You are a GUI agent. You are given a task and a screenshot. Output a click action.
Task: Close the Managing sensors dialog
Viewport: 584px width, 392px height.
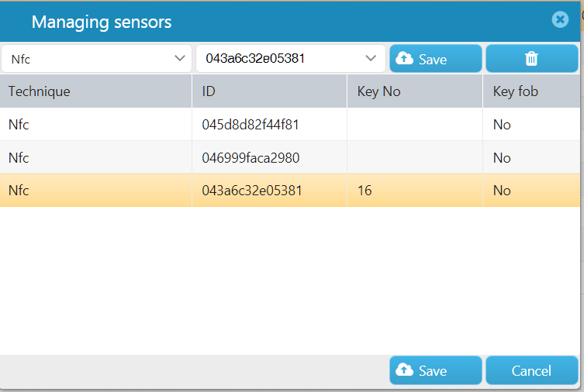tap(560, 19)
